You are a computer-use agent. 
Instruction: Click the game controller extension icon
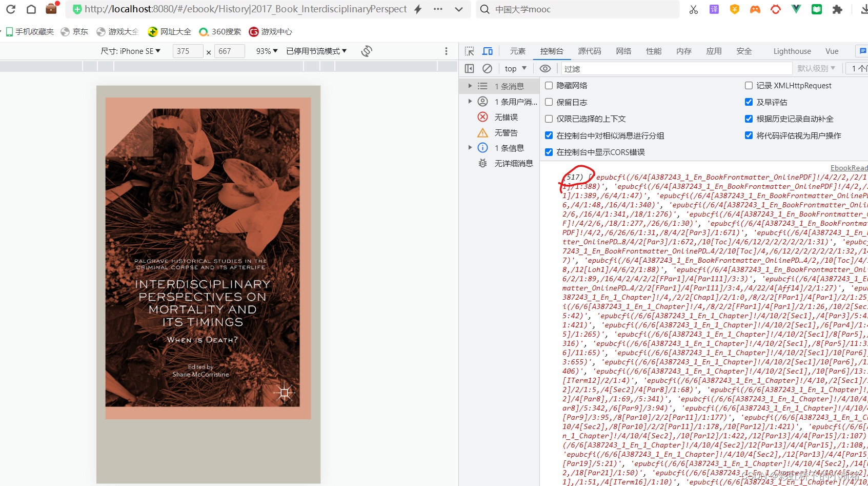tap(755, 9)
